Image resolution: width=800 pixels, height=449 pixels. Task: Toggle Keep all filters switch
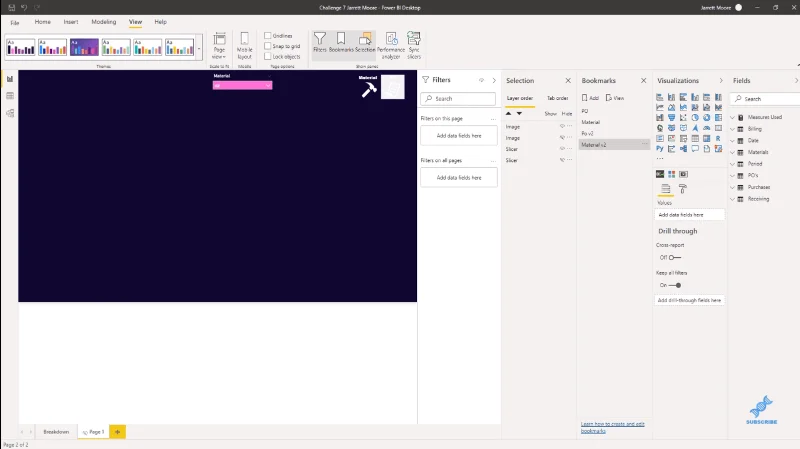[674, 285]
